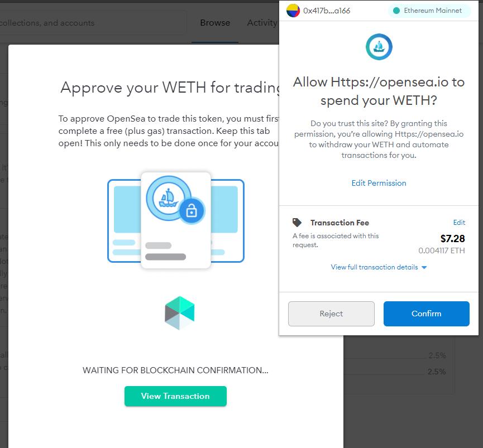The width and height of the screenshot is (483, 448).
Task: Click the hexagonal cube loading icon
Action: [180, 313]
